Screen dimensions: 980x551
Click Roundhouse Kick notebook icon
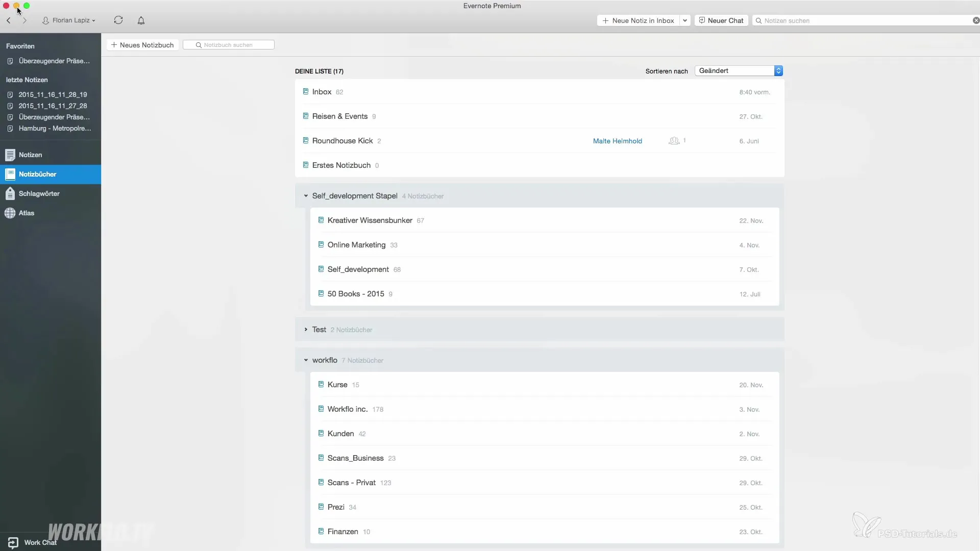[x=306, y=140]
